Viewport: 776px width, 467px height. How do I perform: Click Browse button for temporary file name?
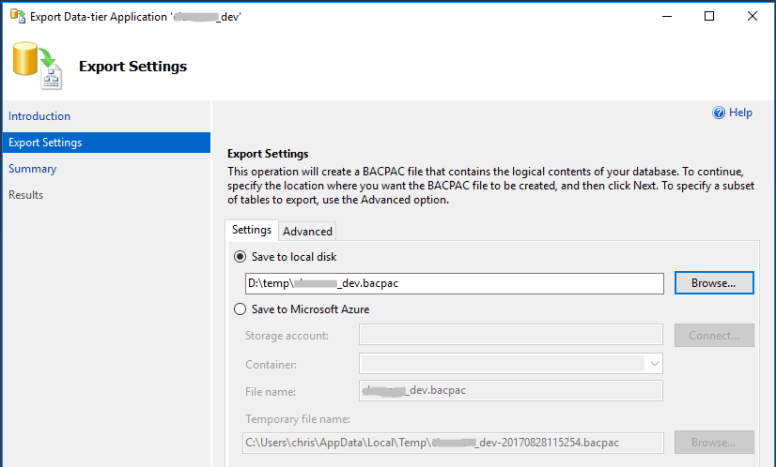pyautogui.click(x=714, y=441)
